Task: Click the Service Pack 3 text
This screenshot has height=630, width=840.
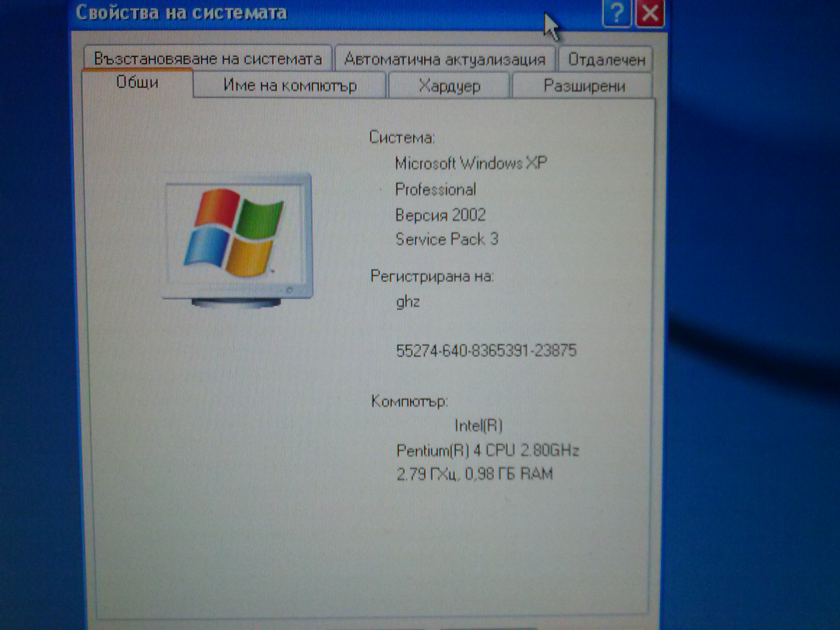Action: tap(447, 239)
